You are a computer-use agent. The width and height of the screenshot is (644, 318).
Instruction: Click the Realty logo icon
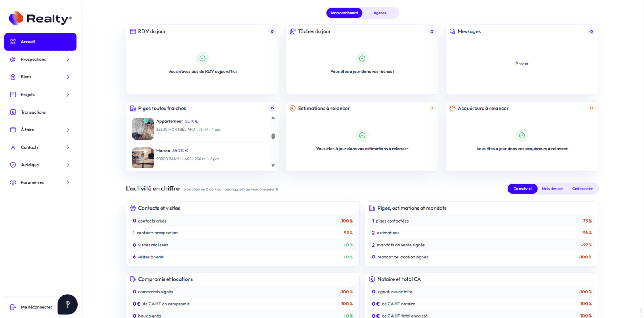[16, 18]
